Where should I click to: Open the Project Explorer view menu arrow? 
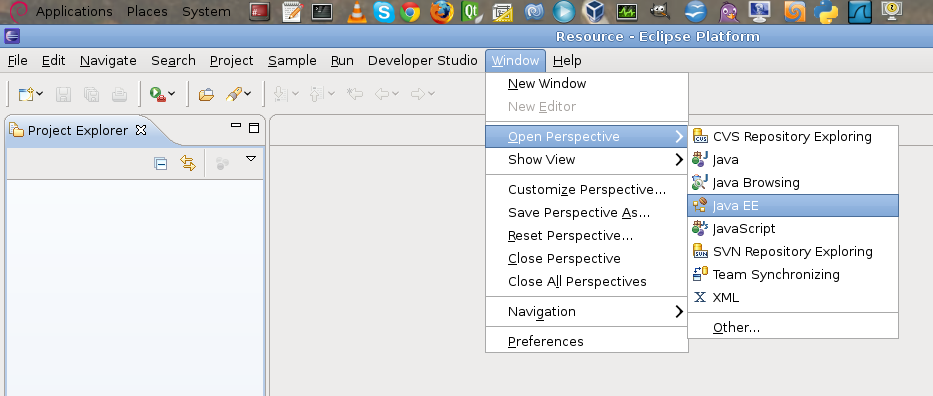click(x=251, y=159)
